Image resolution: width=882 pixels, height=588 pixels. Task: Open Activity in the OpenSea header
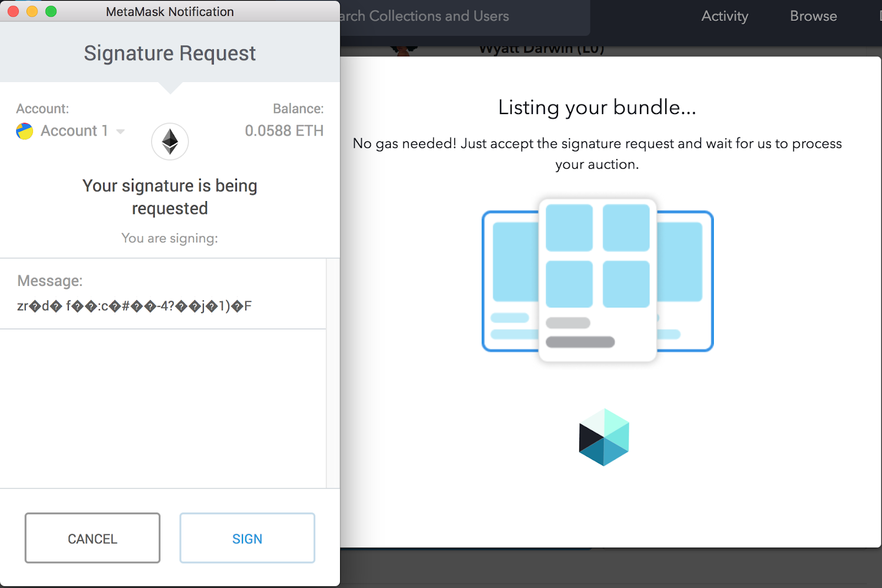pyautogui.click(x=724, y=16)
